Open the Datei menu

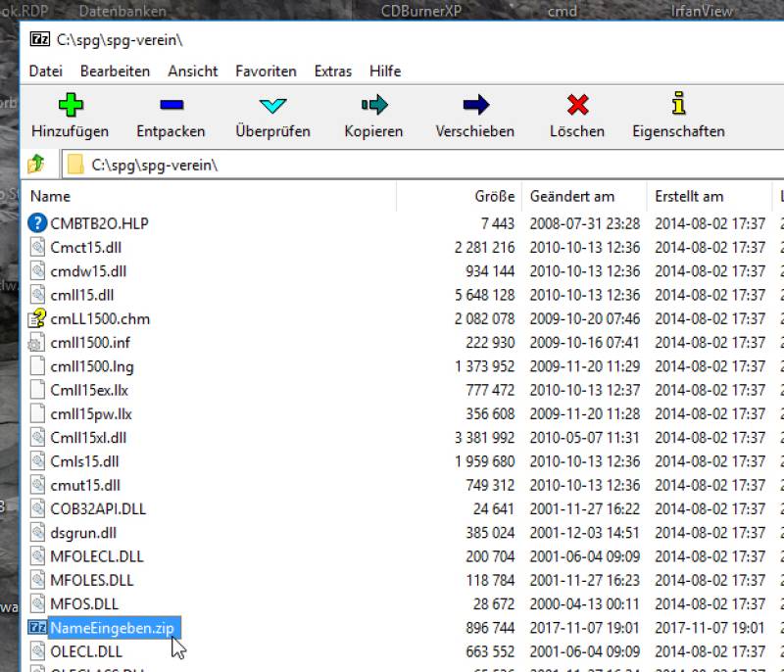(x=46, y=72)
